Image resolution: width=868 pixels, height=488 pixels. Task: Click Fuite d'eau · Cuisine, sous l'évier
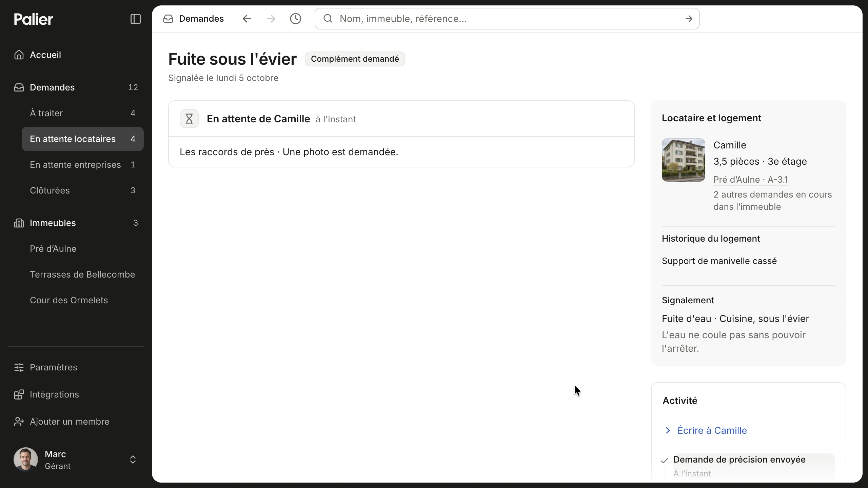point(735,319)
